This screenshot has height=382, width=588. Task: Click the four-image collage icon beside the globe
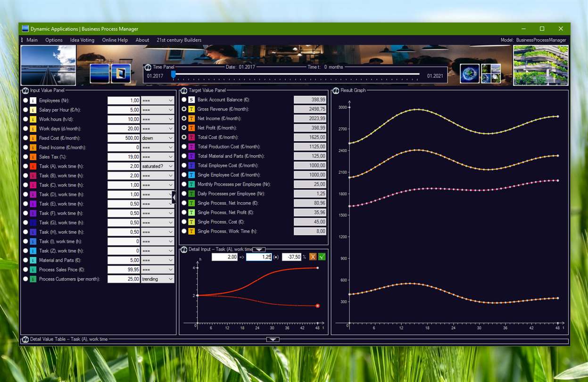coord(491,74)
